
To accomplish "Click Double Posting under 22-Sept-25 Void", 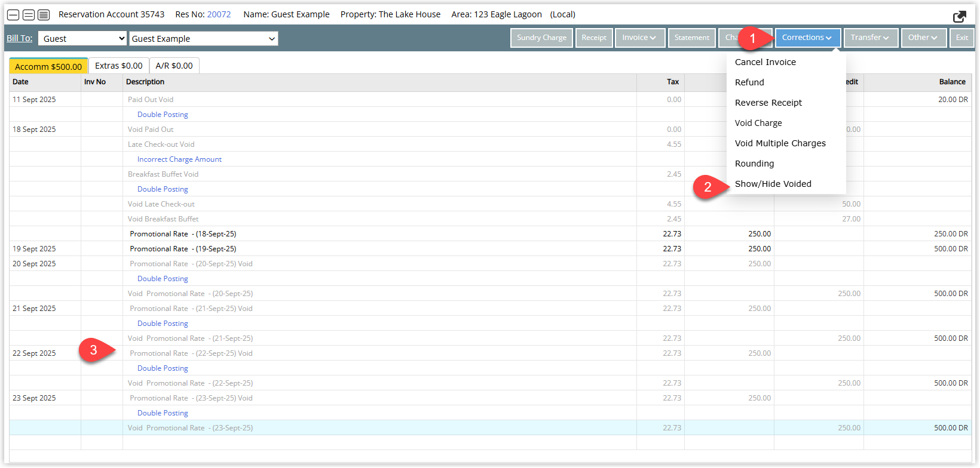I will click(163, 368).
